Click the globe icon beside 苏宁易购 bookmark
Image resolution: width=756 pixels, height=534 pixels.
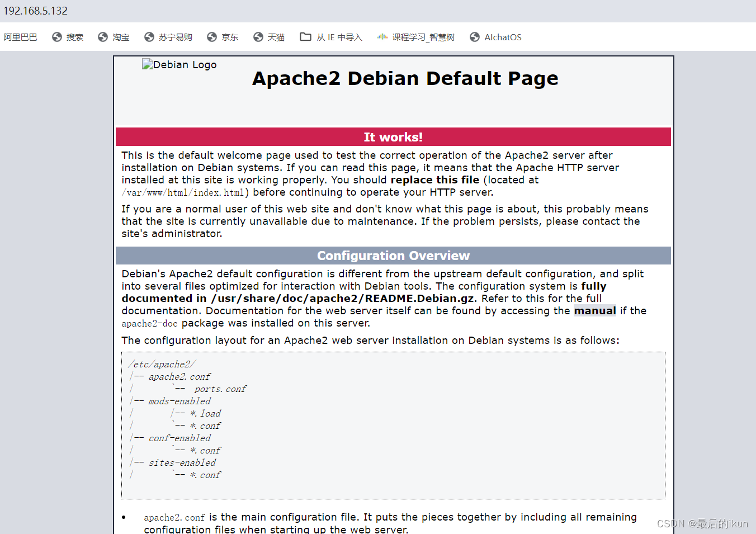click(149, 37)
